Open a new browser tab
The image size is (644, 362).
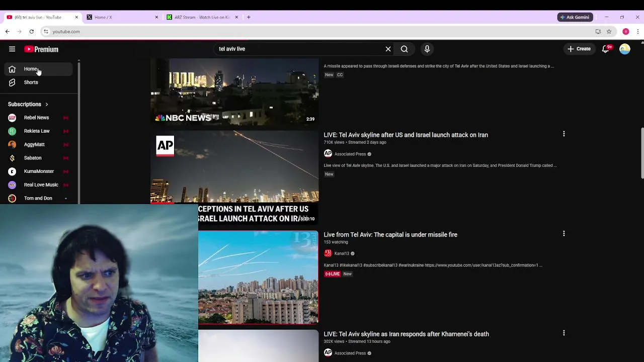click(249, 17)
